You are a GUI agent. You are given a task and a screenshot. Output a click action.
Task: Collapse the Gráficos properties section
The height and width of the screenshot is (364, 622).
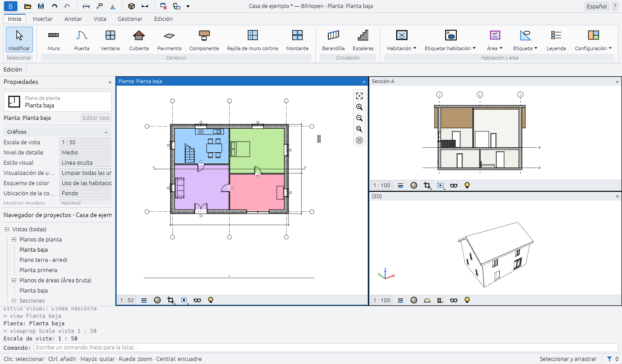[x=106, y=132]
